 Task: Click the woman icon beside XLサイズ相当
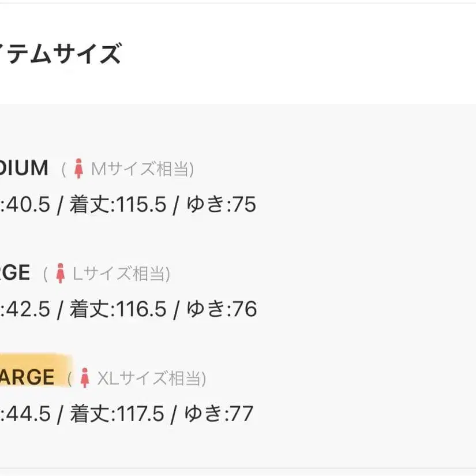coord(85,378)
